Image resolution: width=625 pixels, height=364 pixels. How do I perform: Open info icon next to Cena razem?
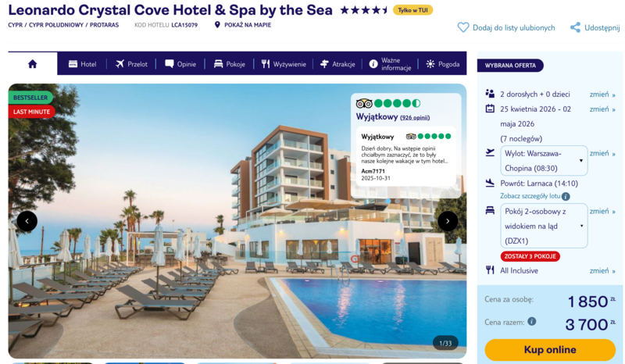pyautogui.click(x=532, y=321)
